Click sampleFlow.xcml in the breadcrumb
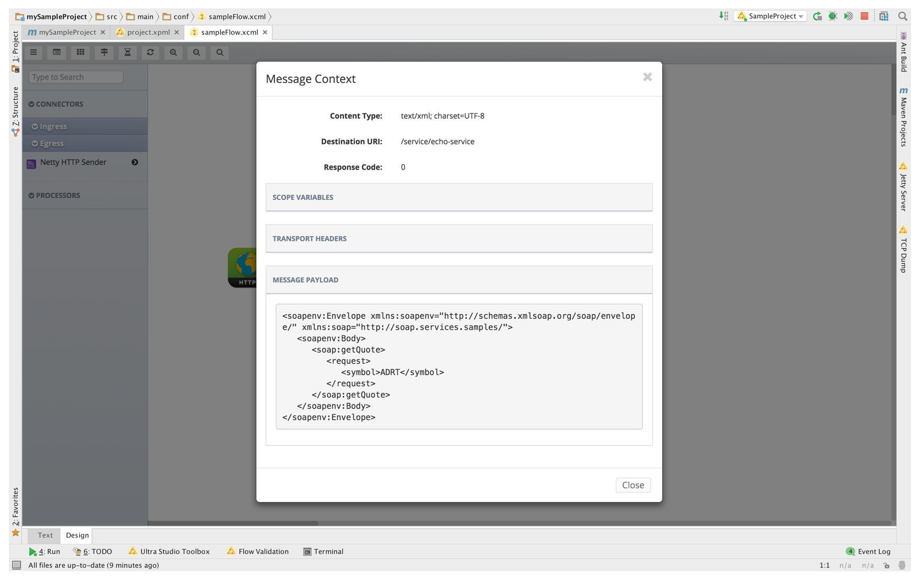 (x=232, y=17)
